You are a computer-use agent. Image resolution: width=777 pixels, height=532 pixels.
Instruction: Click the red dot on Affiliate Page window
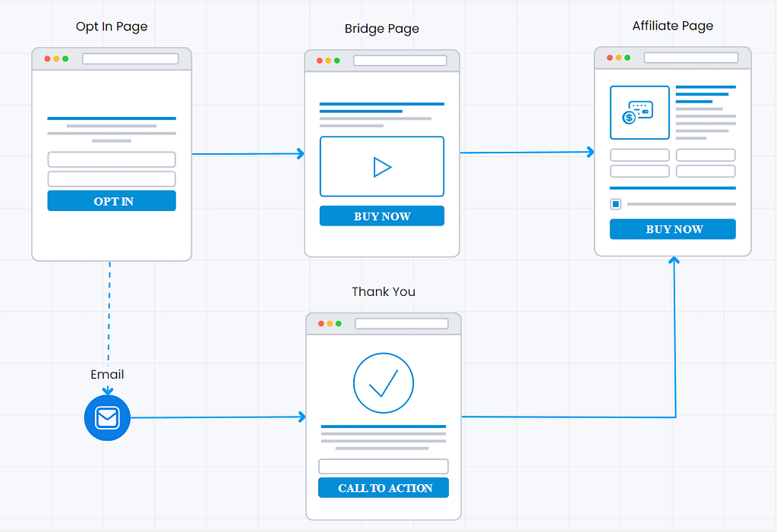coord(609,58)
